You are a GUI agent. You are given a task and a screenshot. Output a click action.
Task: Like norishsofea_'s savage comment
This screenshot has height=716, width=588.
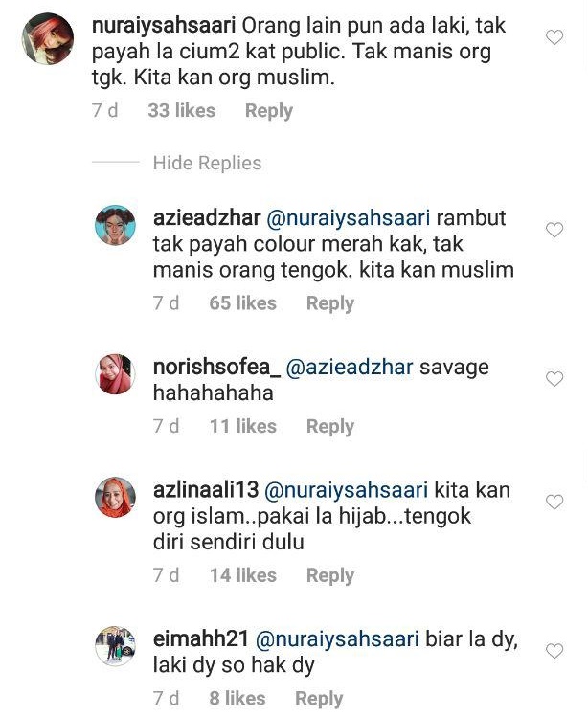tap(554, 379)
